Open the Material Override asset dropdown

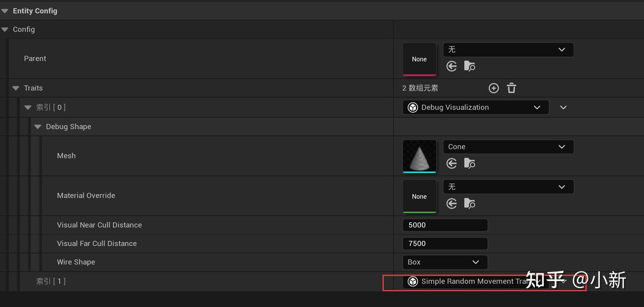click(508, 187)
